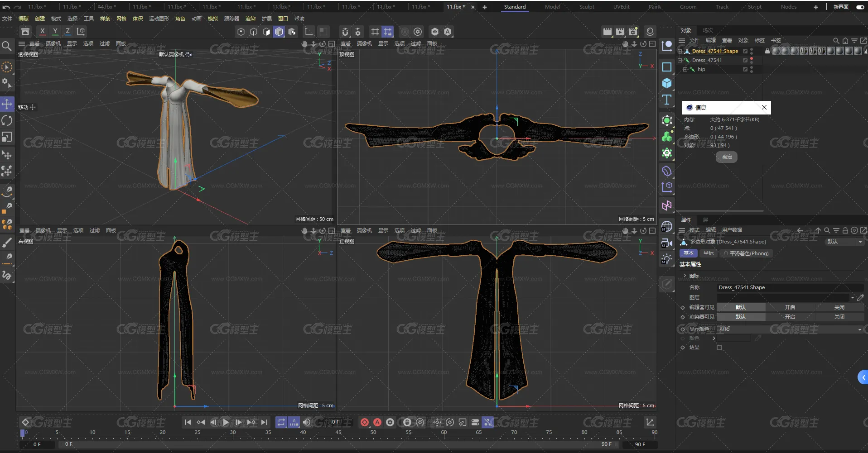Toggle the 透显 (X-ray) checkbox
The image size is (868, 453).
point(719,348)
